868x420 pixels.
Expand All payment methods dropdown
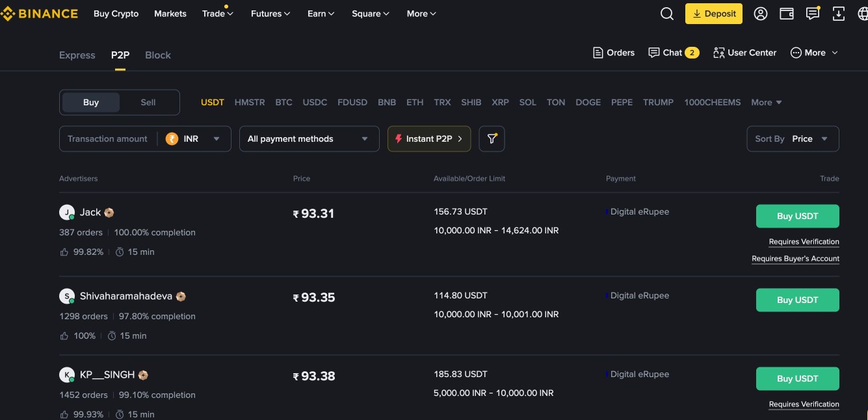click(x=309, y=138)
